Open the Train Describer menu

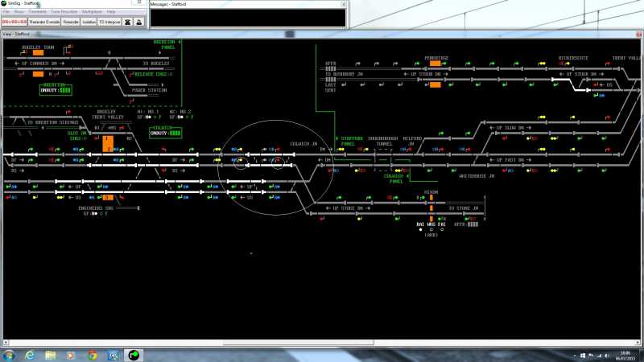[x=64, y=12]
